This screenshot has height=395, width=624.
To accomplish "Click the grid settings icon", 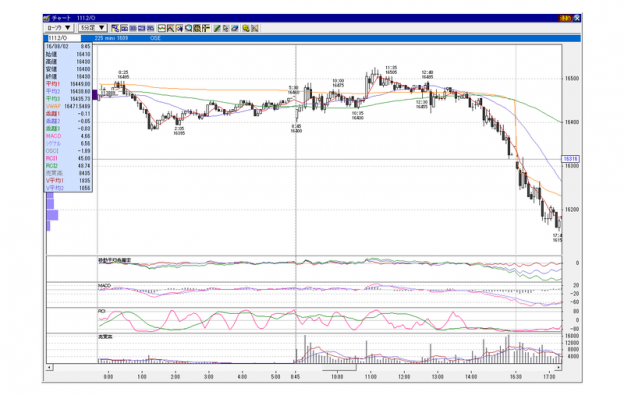I will (x=197, y=28).
